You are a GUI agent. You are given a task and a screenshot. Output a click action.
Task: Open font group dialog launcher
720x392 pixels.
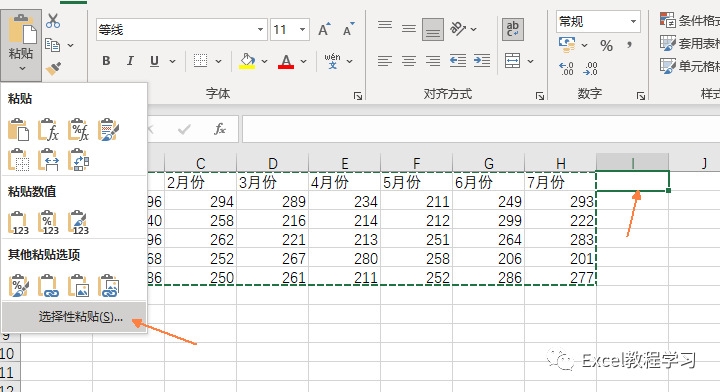coord(358,96)
